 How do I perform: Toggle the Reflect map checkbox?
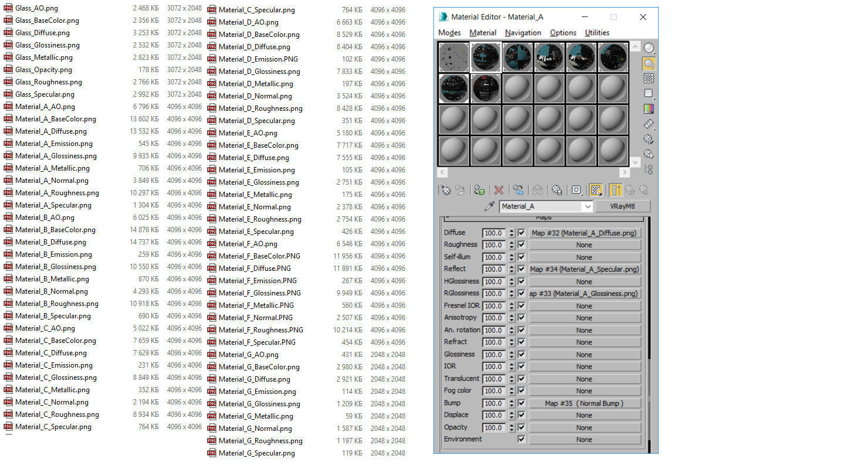tap(521, 269)
